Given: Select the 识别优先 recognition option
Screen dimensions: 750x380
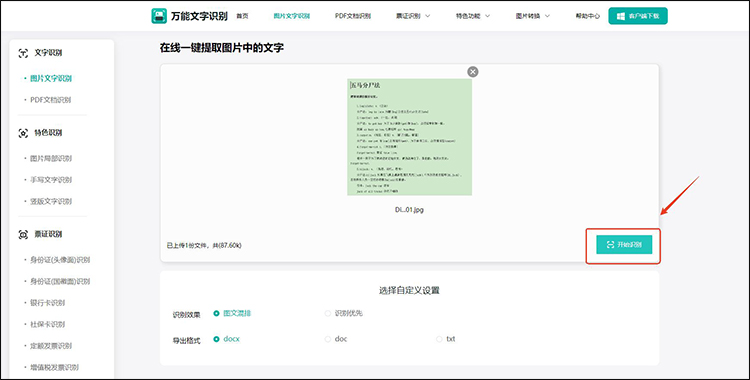Looking at the screenshot, I should coord(343,313).
